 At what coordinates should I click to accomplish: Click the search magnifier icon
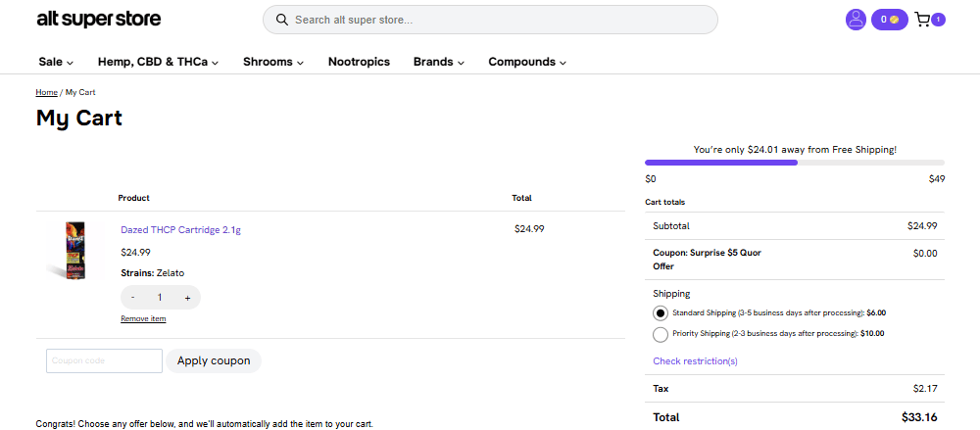pos(282,20)
